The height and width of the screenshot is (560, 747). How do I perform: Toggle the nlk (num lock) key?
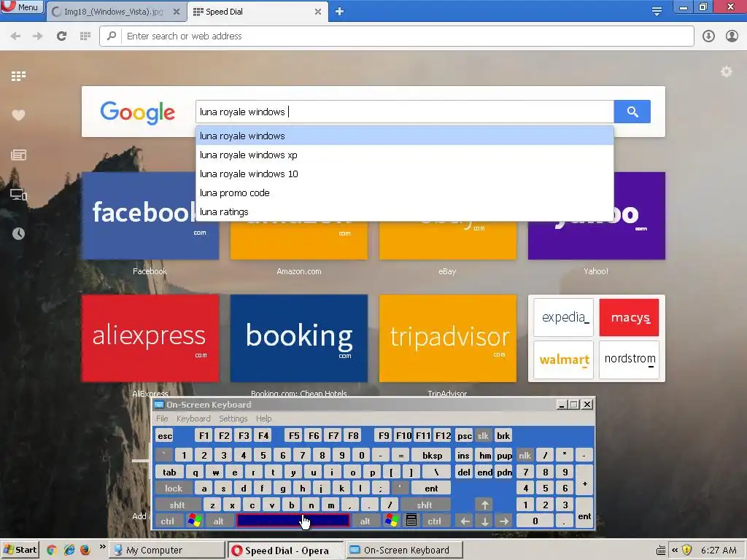click(525, 456)
